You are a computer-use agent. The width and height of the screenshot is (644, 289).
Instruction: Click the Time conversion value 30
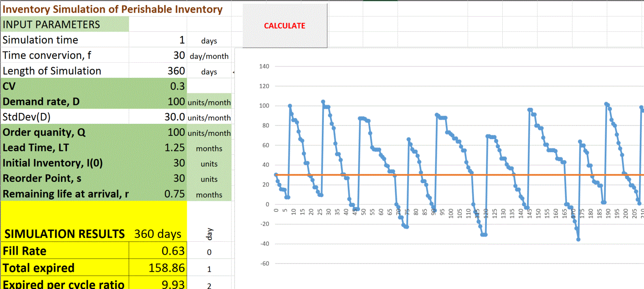tap(158, 56)
